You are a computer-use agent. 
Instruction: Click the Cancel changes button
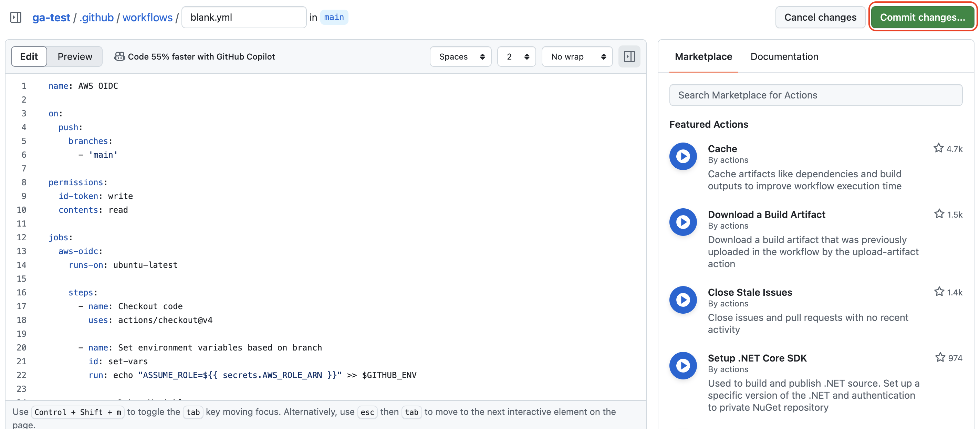[820, 17]
